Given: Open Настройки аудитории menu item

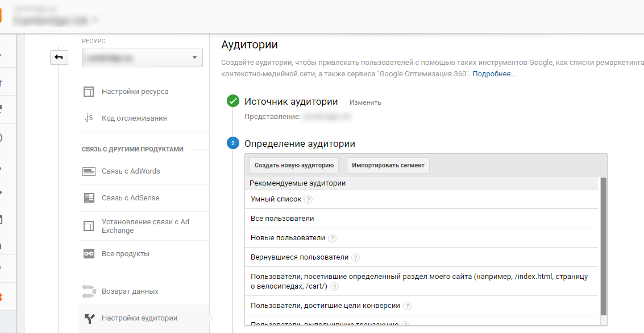Looking at the screenshot, I should tap(139, 318).
